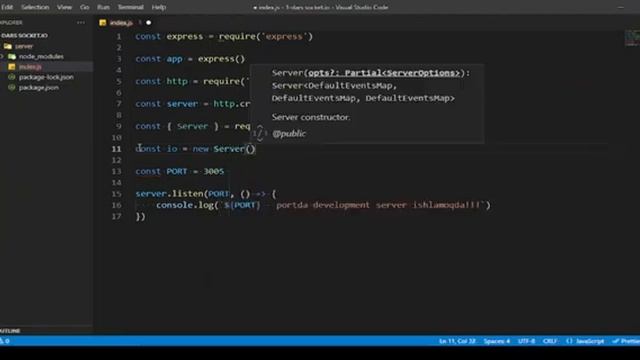Click the package.json file icon
The width and height of the screenshot is (640, 360).
point(12,87)
